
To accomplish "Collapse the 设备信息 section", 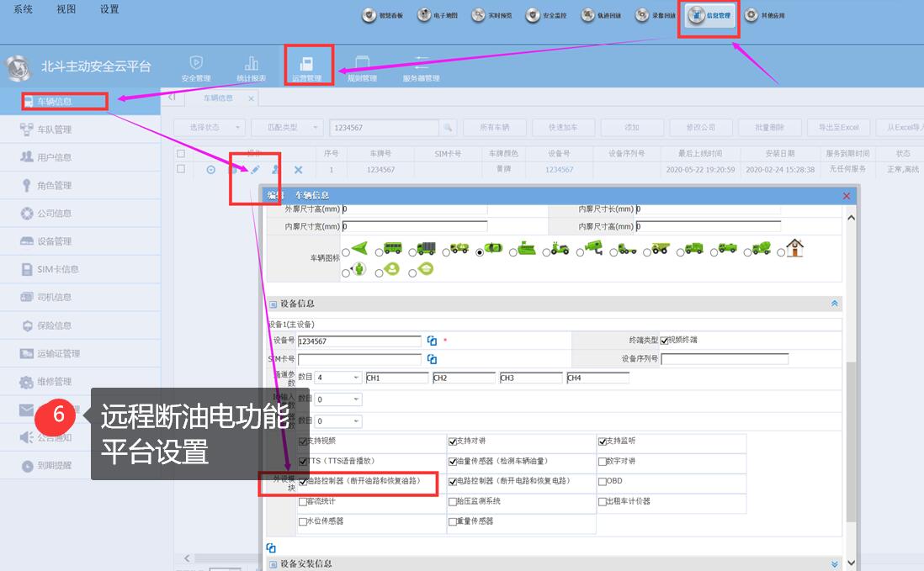I will (x=834, y=304).
